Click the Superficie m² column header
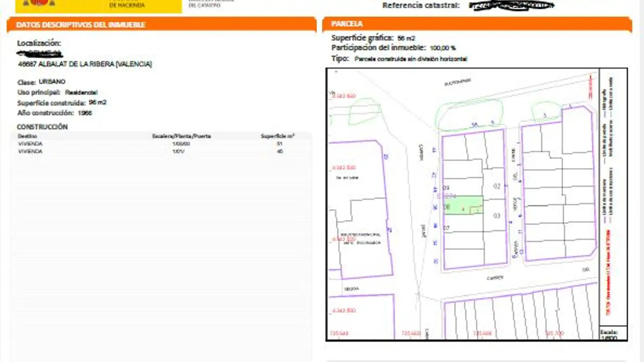 [x=278, y=136]
